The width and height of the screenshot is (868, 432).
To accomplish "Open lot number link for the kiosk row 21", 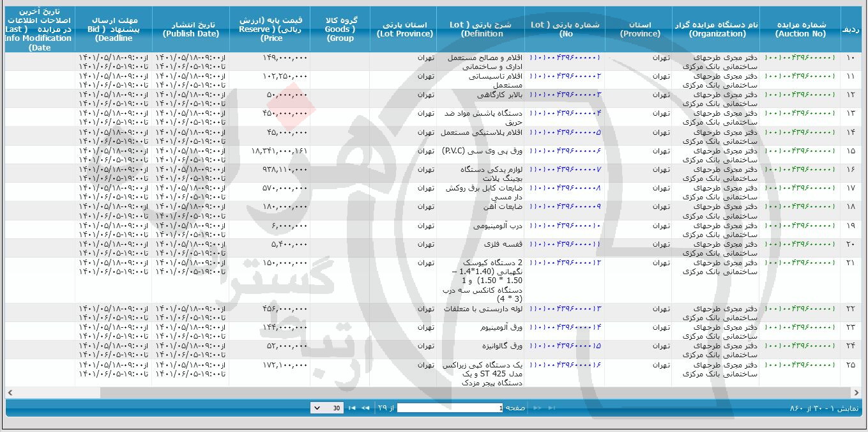I will [x=565, y=263].
